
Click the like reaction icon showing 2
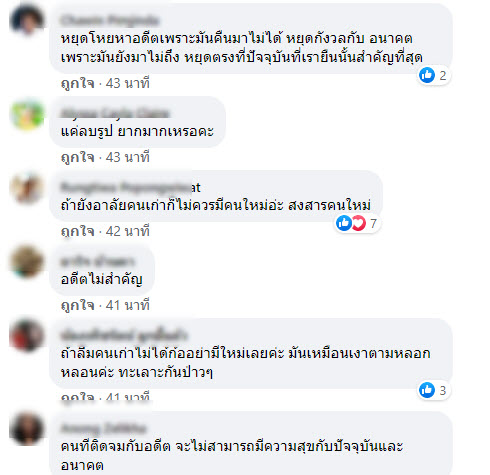[x=427, y=75]
